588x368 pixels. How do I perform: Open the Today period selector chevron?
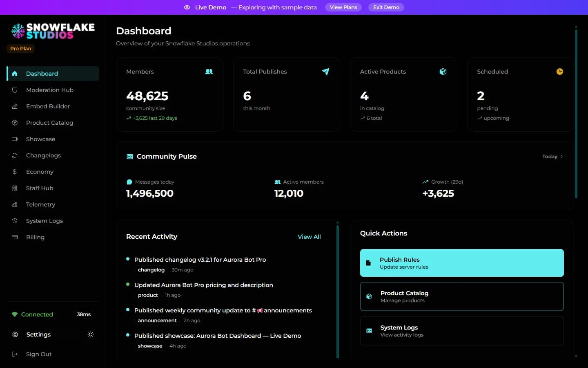pos(561,157)
